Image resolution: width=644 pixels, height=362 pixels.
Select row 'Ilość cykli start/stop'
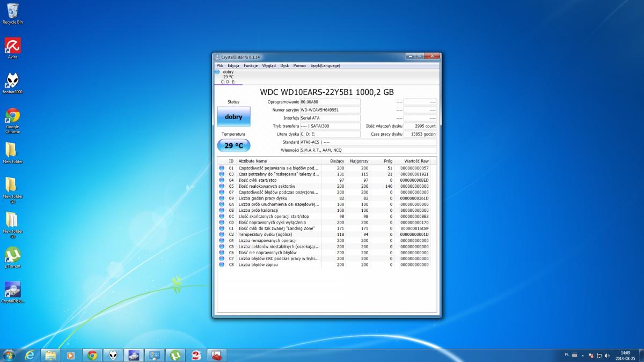point(327,180)
